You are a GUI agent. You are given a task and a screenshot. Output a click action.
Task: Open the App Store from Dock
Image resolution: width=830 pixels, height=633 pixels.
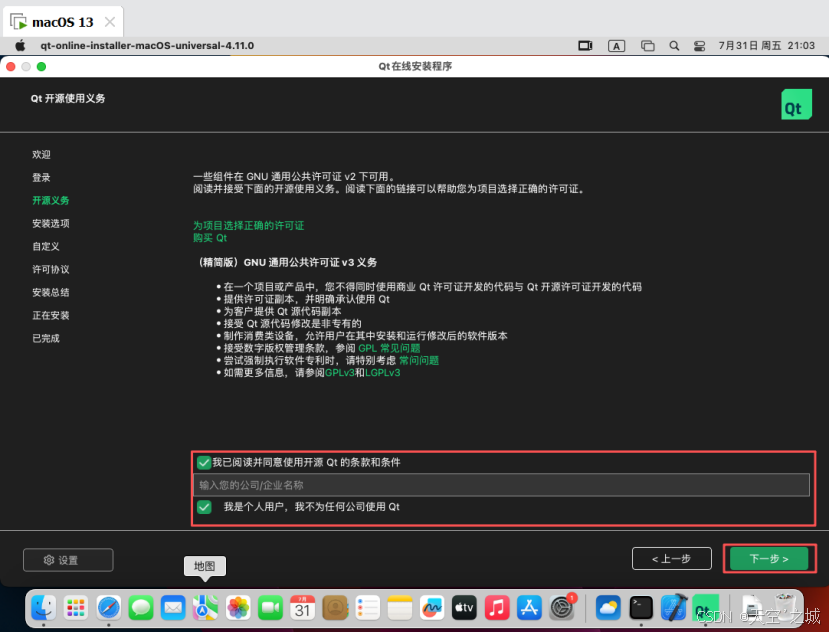click(x=529, y=608)
